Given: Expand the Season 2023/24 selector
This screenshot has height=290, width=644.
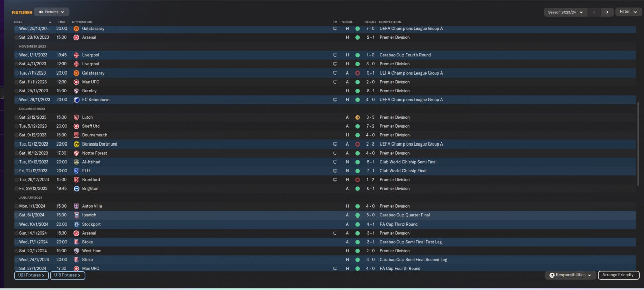Looking at the screenshot, I should pyautogui.click(x=566, y=12).
